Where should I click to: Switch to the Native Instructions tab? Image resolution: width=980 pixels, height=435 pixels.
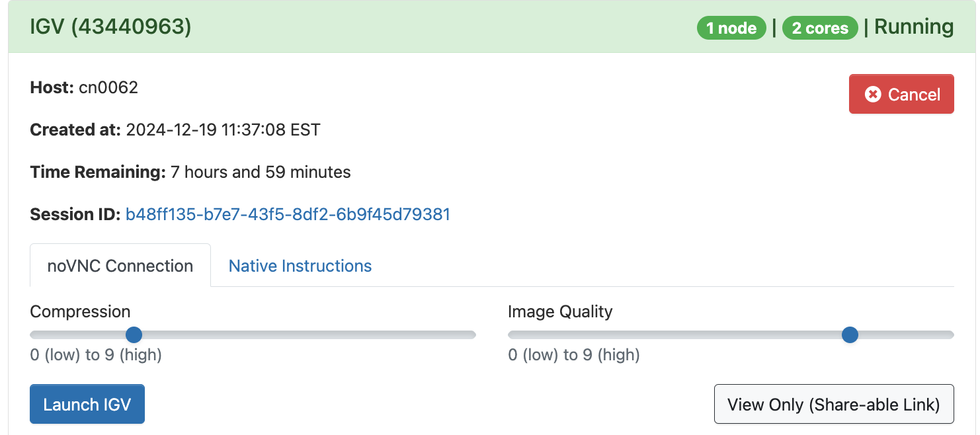click(x=300, y=266)
